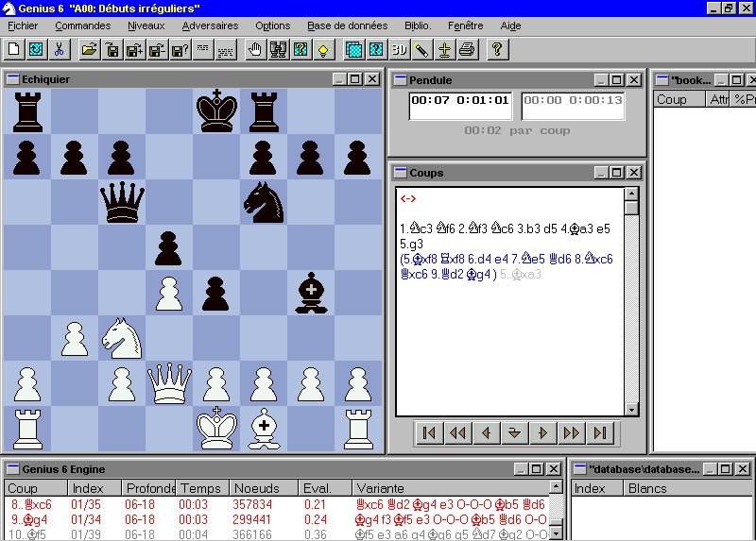Click the Noeuds column header

click(264, 488)
